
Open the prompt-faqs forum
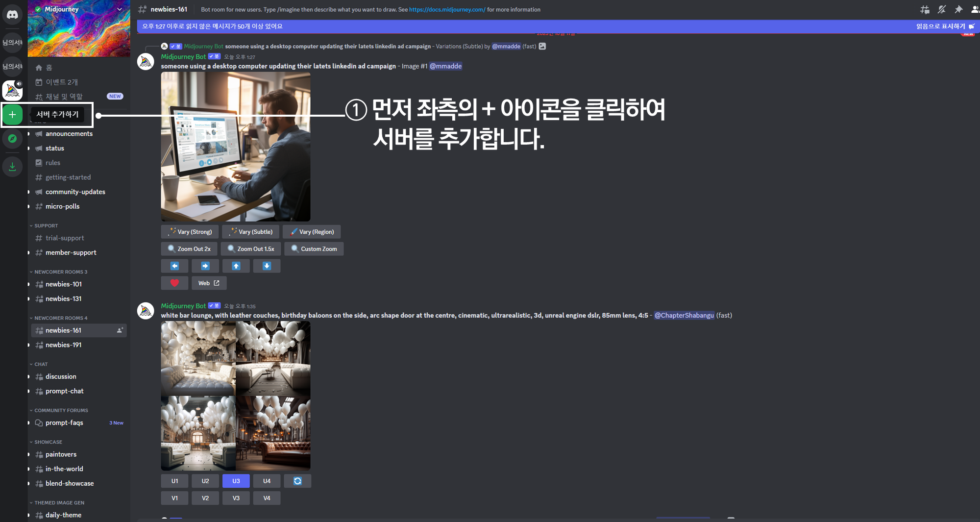pyautogui.click(x=78, y=423)
